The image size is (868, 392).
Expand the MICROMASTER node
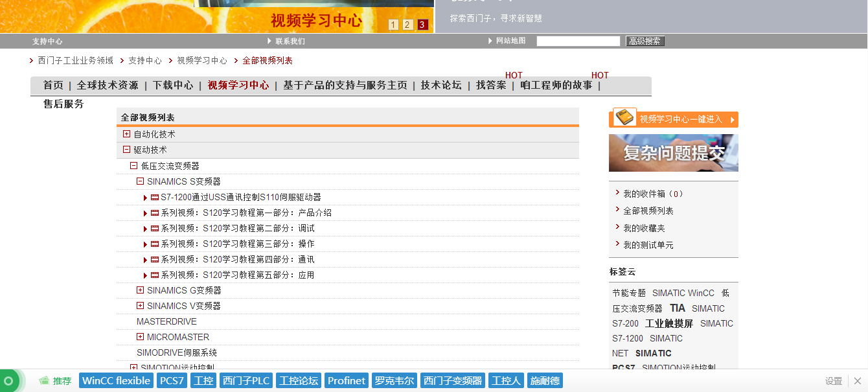(x=140, y=337)
